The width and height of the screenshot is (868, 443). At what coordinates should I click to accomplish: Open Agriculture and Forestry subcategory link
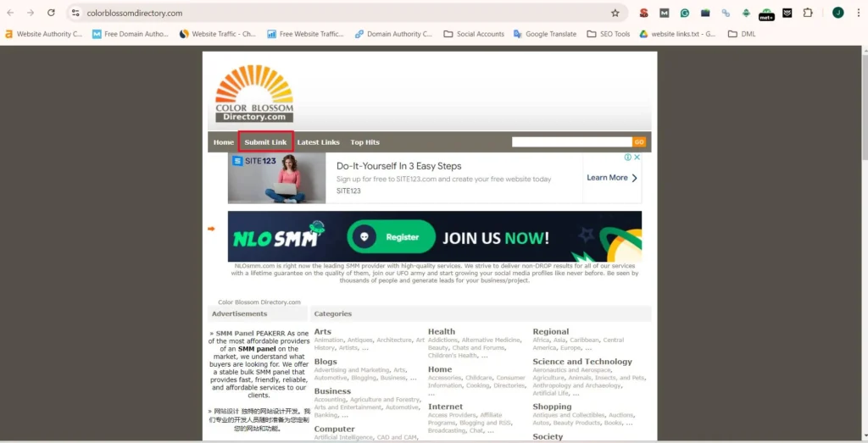click(385, 399)
